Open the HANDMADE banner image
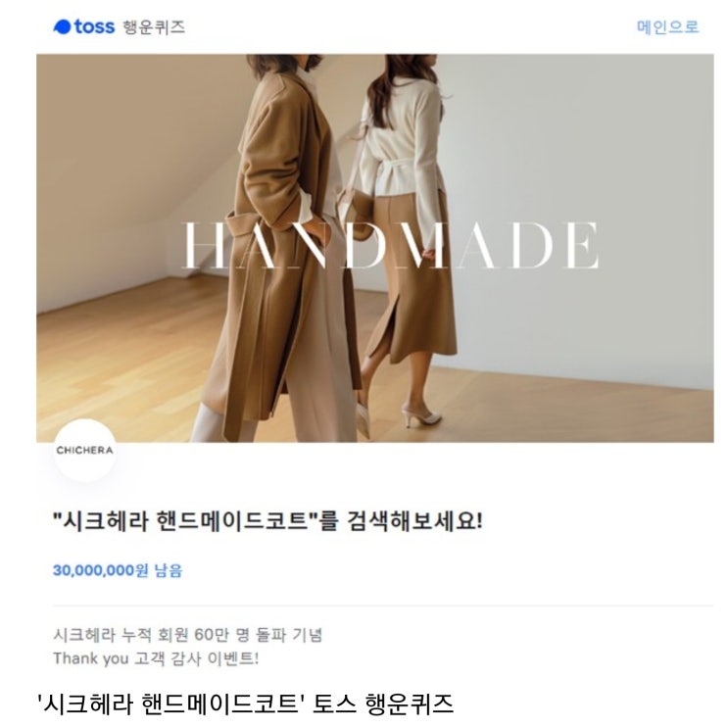The image size is (728, 728). (x=374, y=248)
